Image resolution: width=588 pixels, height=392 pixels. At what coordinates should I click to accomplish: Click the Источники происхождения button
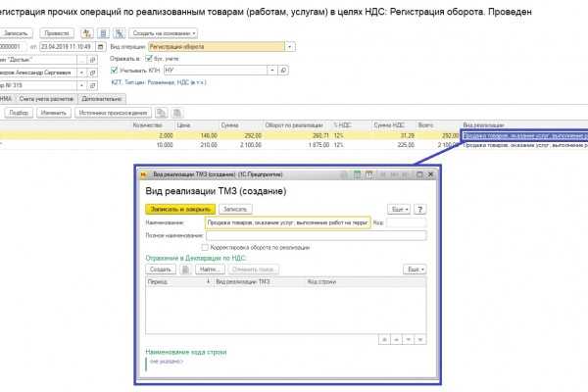point(113,113)
